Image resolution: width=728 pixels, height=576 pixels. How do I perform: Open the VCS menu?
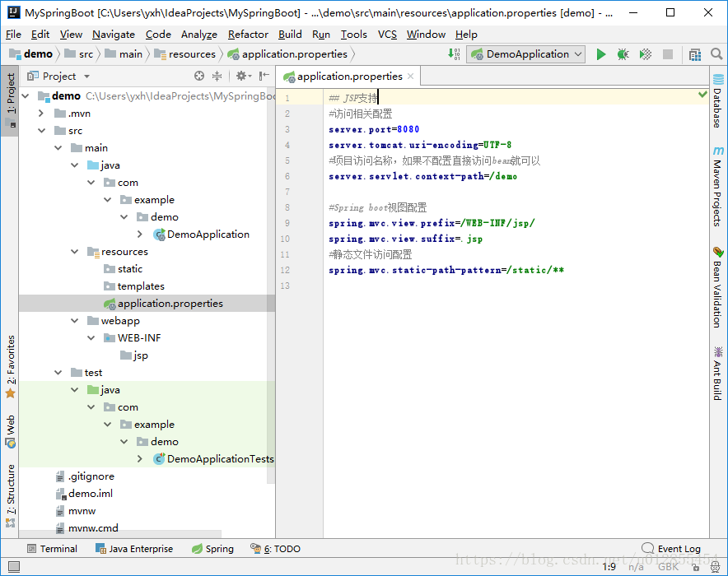point(387,35)
